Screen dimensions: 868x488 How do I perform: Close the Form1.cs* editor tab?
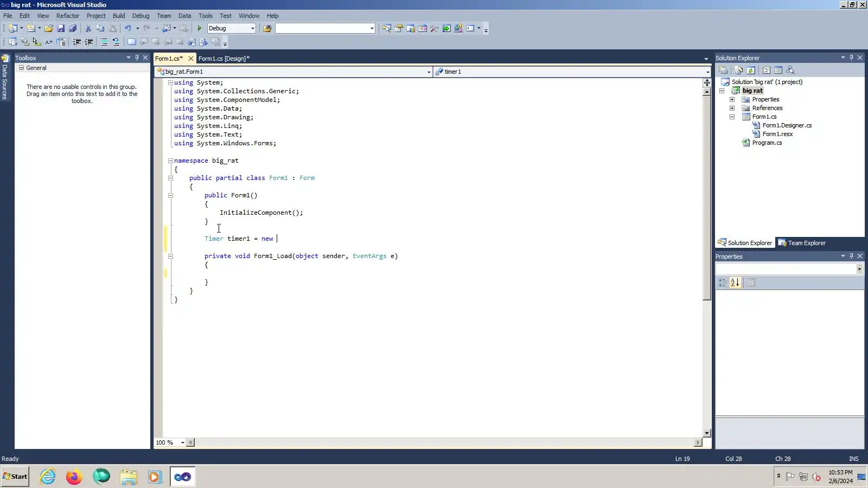tap(191, 59)
